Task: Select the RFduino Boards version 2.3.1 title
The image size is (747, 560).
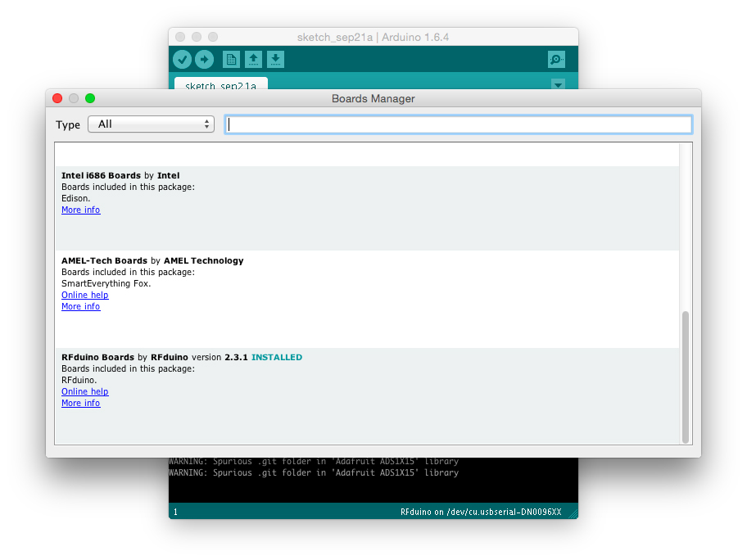Action: coord(154,358)
